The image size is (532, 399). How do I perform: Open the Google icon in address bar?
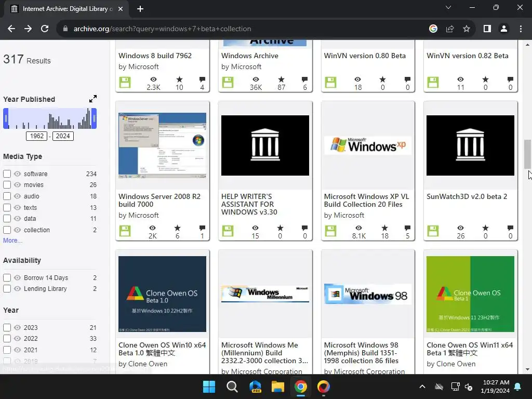(433, 29)
